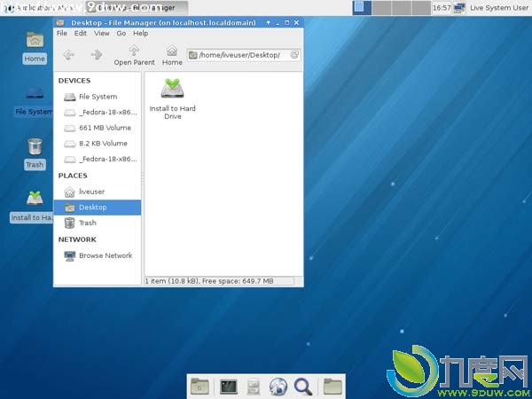Open the View menu
Screen dimensions: 532x399
point(102,34)
